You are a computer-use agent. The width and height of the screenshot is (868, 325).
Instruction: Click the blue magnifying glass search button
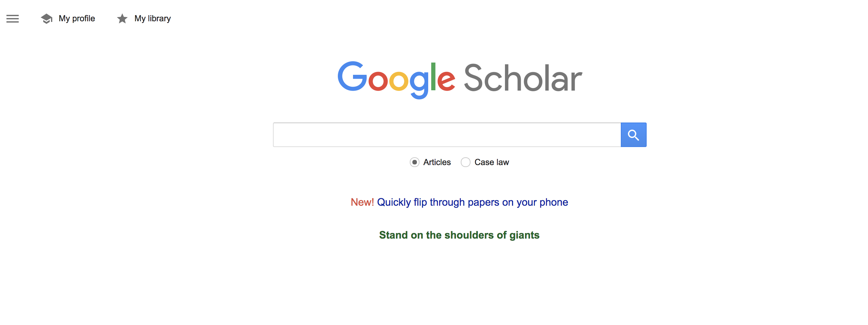click(633, 135)
